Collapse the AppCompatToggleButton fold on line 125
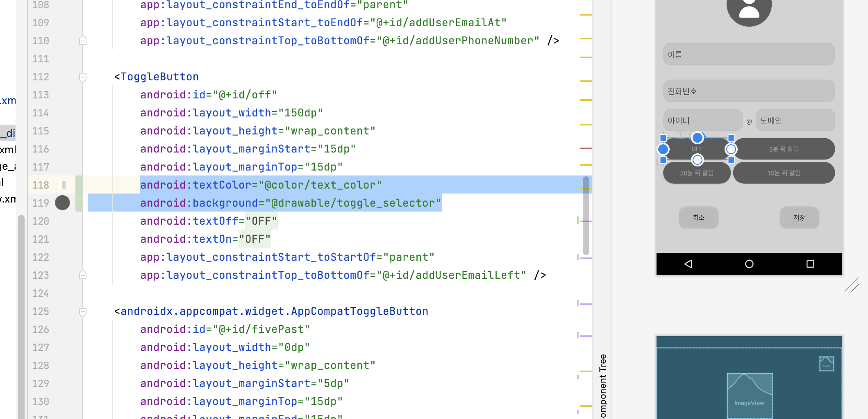The width and height of the screenshot is (868, 419). click(x=83, y=312)
